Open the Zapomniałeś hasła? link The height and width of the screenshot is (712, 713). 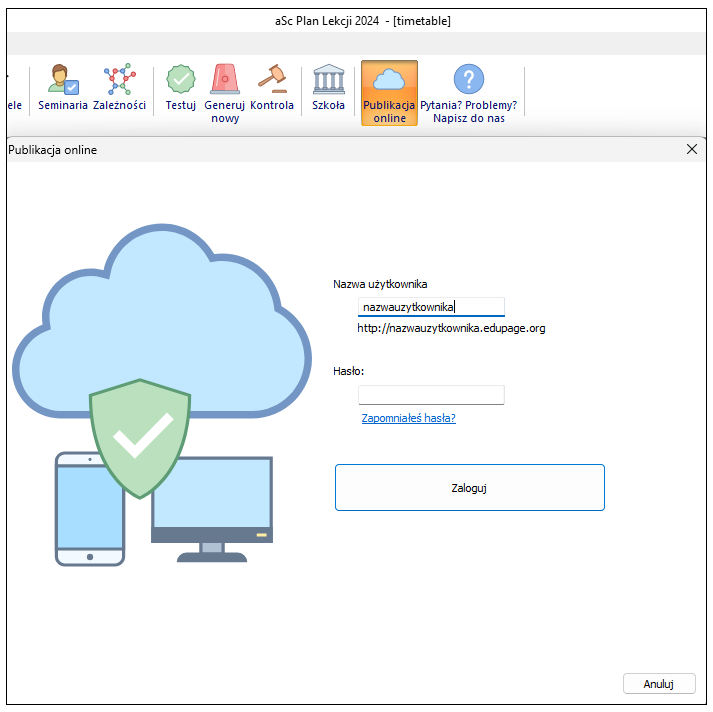408,418
